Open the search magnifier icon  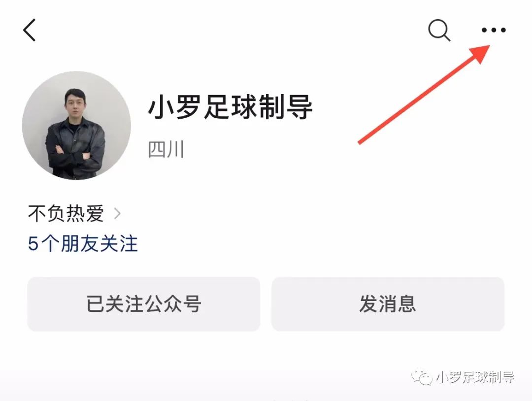point(439,30)
